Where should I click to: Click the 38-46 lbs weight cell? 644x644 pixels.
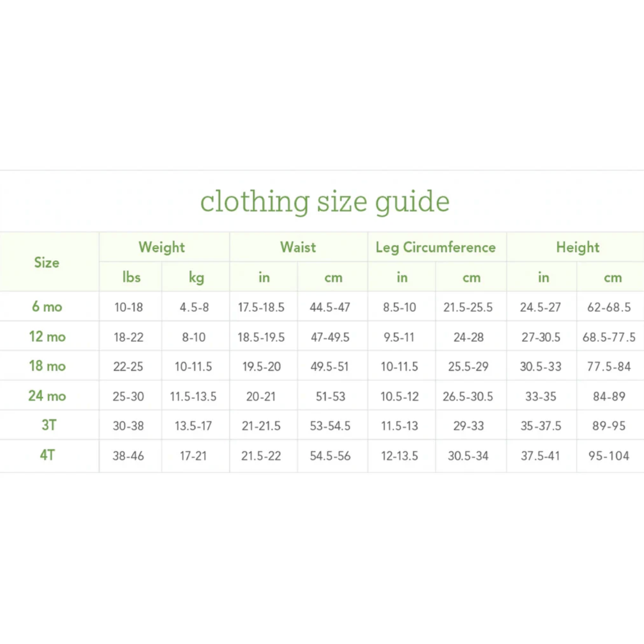[x=128, y=456]
